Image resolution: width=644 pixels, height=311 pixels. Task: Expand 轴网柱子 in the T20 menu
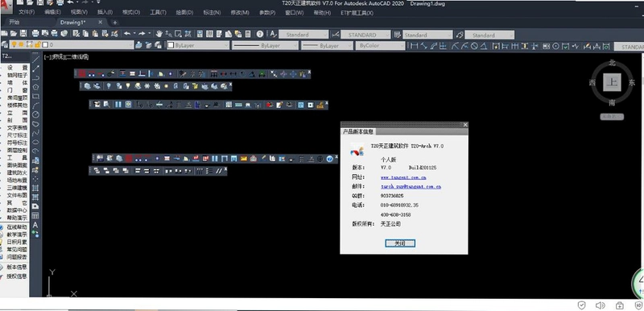pyautogui.click(x=17, y=75)
